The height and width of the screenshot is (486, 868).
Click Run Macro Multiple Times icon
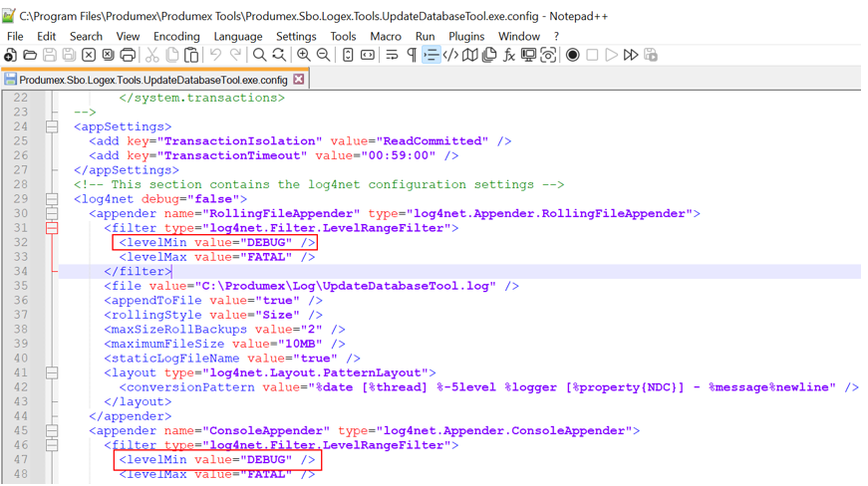point(631,56)
